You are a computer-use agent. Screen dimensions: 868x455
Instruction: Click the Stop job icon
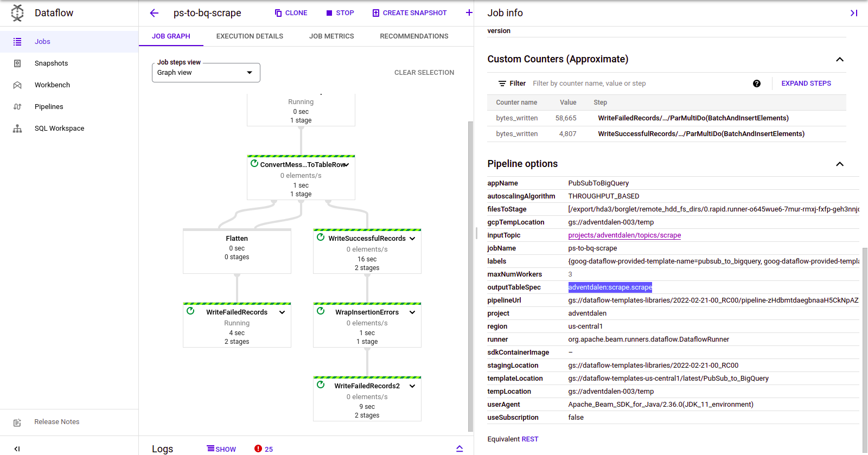coord(329,13)
